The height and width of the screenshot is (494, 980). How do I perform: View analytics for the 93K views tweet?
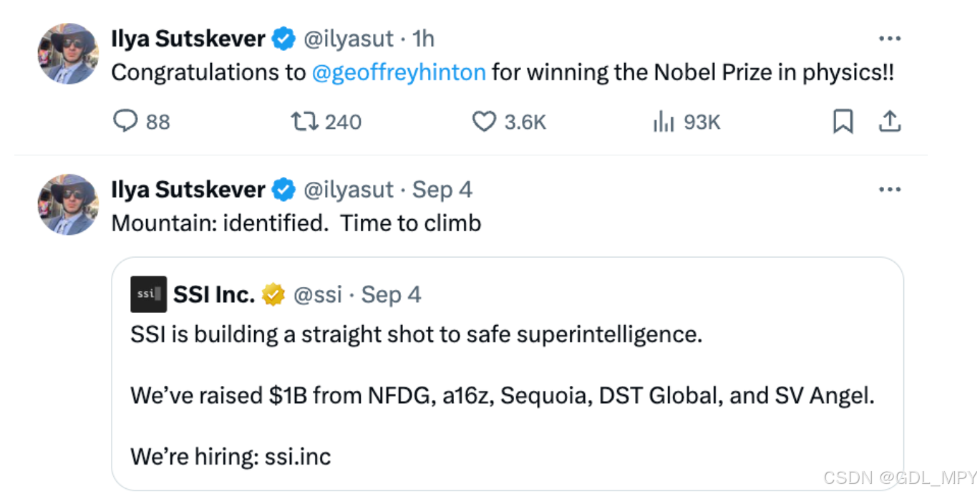664,122
